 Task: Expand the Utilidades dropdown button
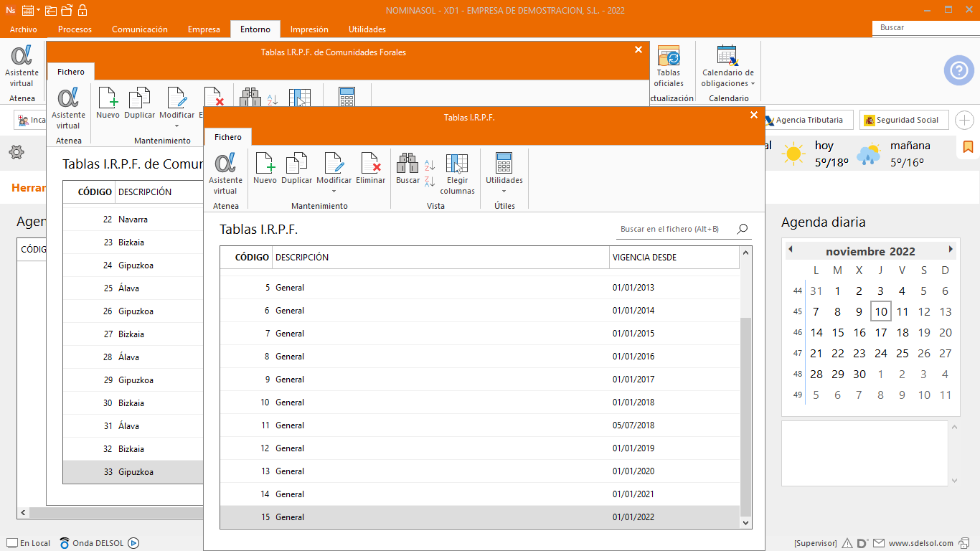tap(504, 191)
